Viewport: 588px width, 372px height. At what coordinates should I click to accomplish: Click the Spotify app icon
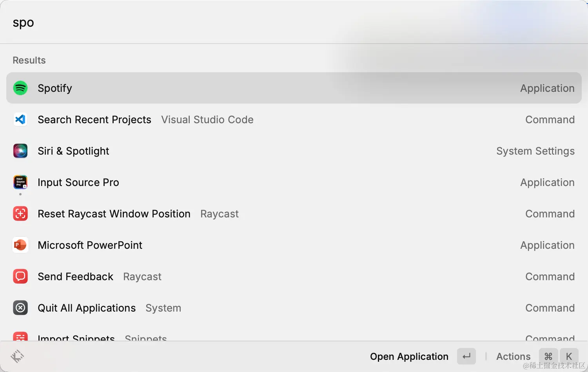[20, 88]
